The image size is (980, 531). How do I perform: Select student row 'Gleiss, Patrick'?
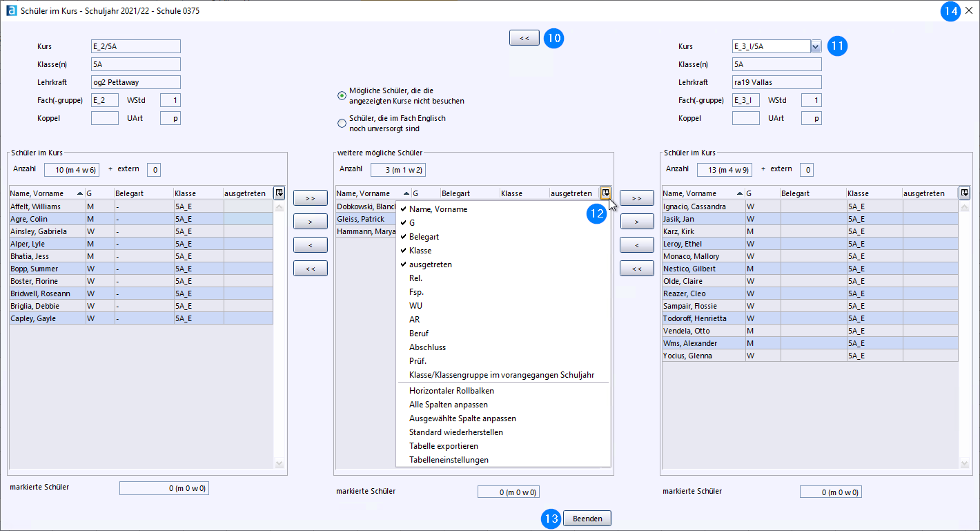coord(366,219)
